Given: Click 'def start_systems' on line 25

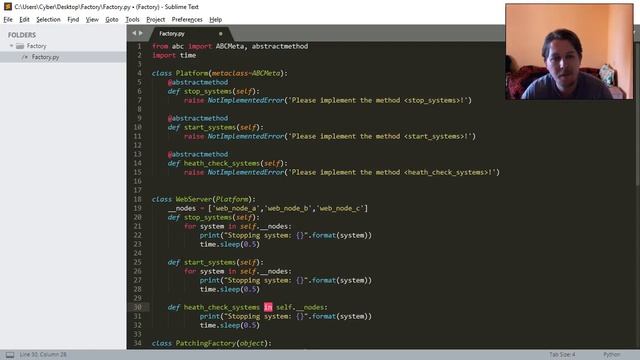Looking at the screenshot, I should pos(202,262).
